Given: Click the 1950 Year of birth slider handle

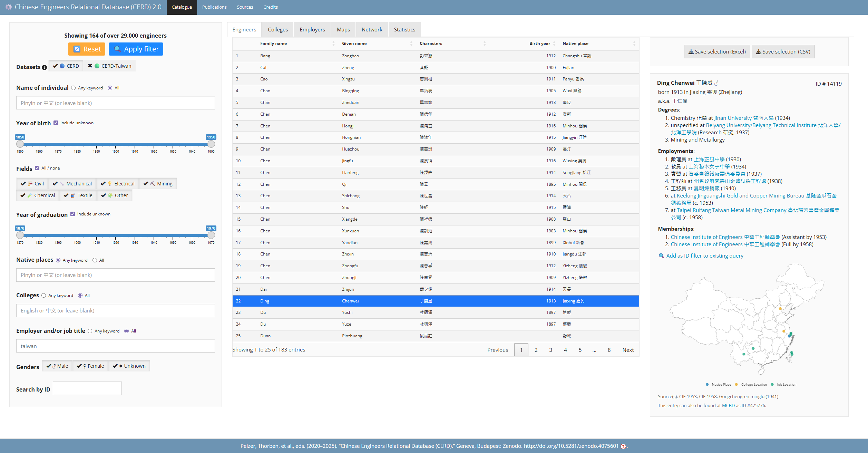Looking at the screenshot, I should [x=211, y=144].
